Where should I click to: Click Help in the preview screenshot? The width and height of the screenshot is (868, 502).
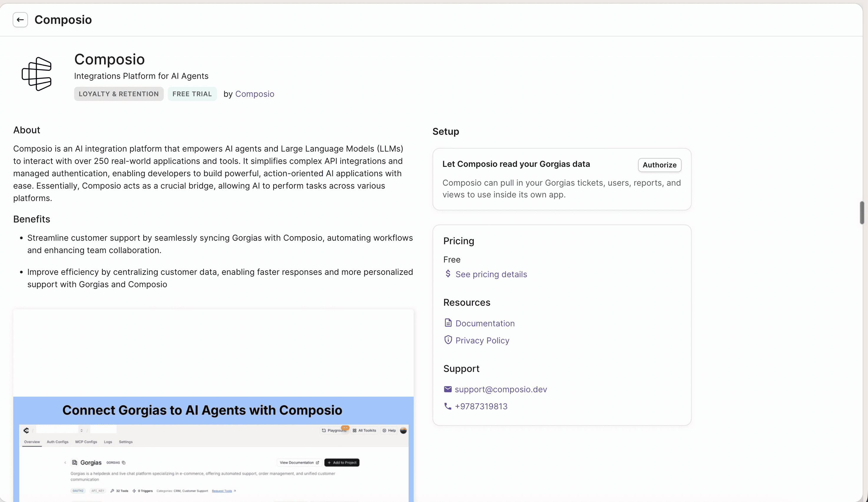[389, 430]
